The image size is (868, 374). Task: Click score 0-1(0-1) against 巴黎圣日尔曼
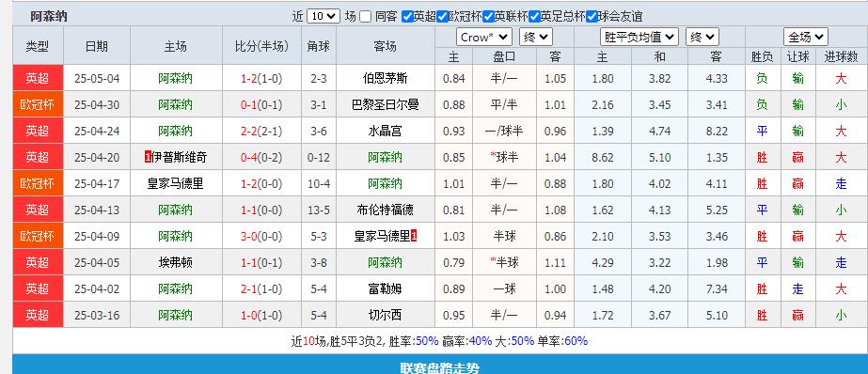(261, 104)
